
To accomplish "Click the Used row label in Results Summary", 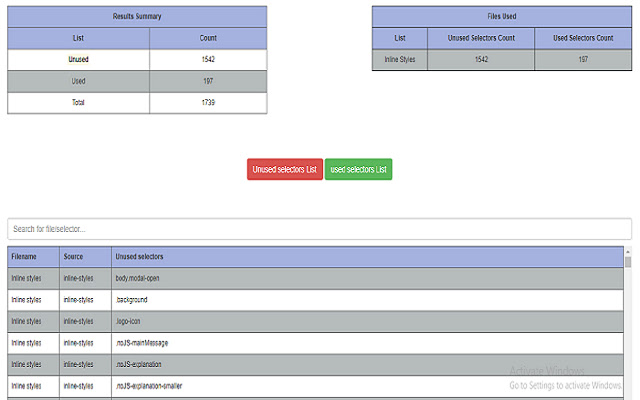I will click(x=78, y=81).
